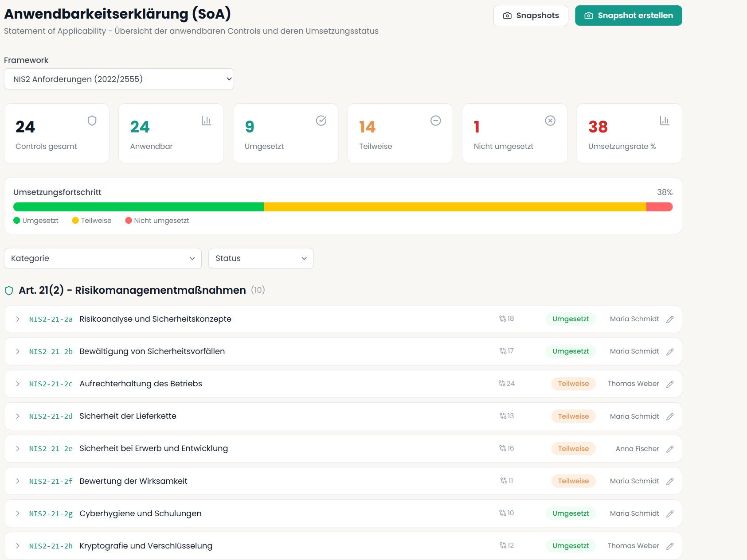Open the Framework selector showing NIS2 Anforderungen
Screen dimensions: 747x560
point(118,79)
